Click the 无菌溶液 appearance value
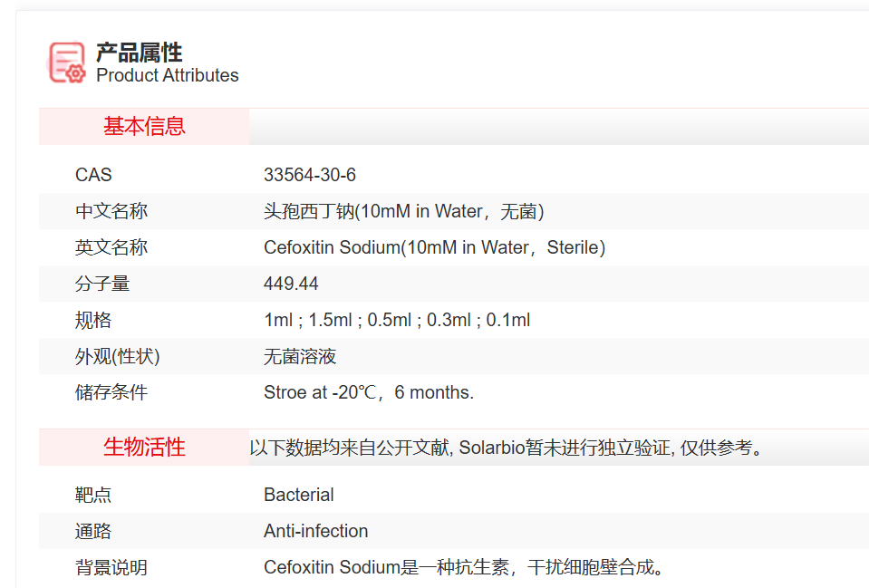This screenshot has width=869, height=588. pos(300,356)
